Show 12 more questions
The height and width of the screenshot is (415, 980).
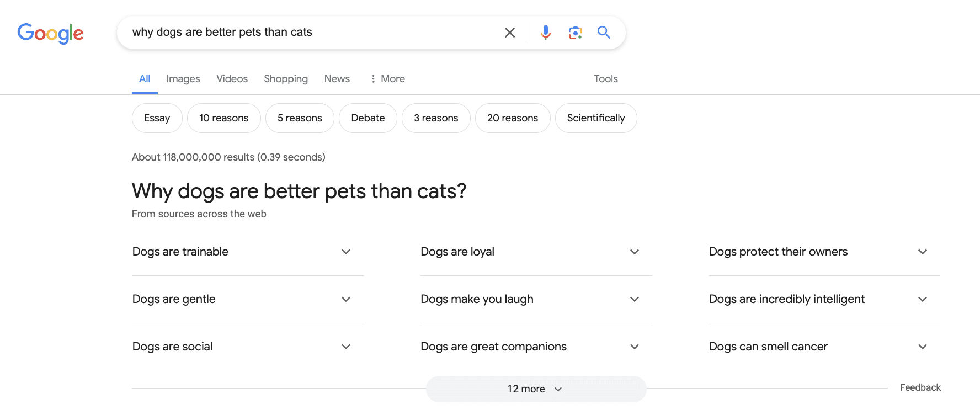[535, 389]
